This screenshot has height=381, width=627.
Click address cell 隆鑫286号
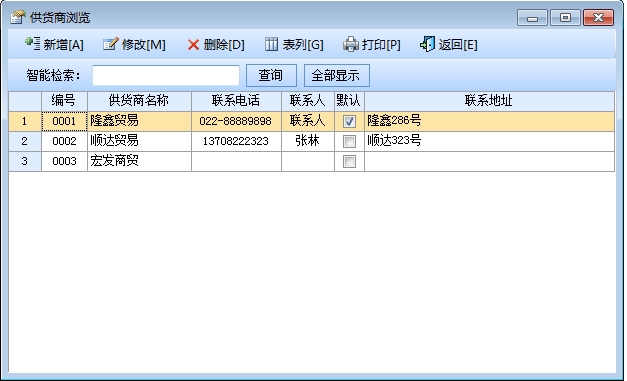click(x=489, y=121)
